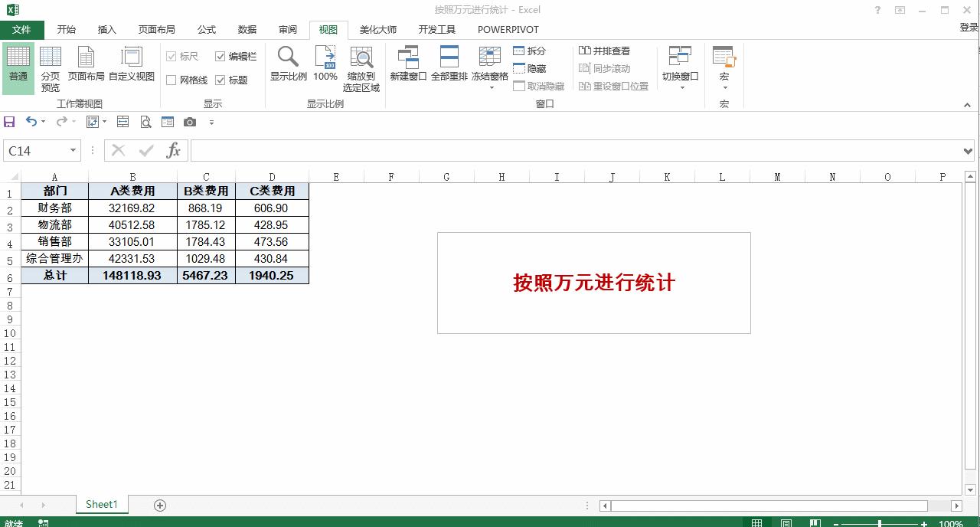Click the Save icon on Quick Access toolbar
The width and height of the screenshot is (980, 527).
tap(9, 121)
